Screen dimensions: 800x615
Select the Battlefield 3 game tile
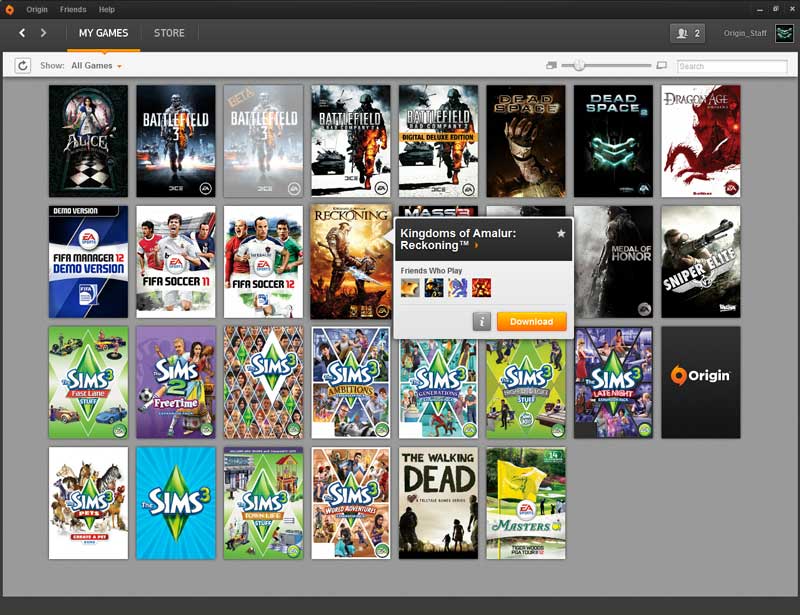[x=176, y=141]
